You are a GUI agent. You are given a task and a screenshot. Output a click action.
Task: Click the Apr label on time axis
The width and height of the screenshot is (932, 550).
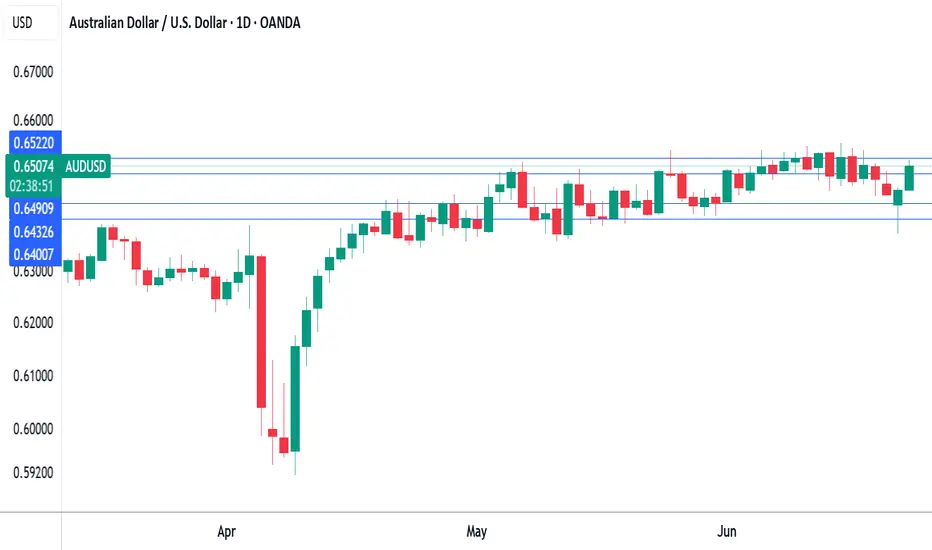pos(226,532)
